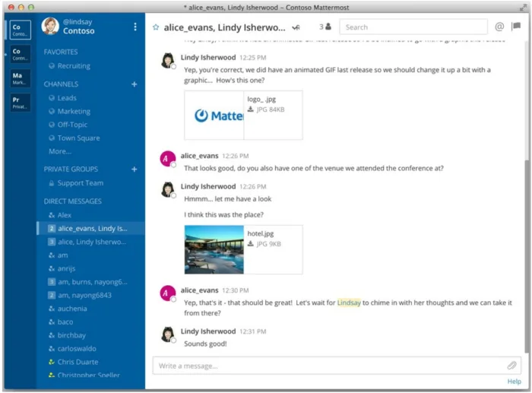Click the logo_.jpg file name
532x393 pixels.
261,99
